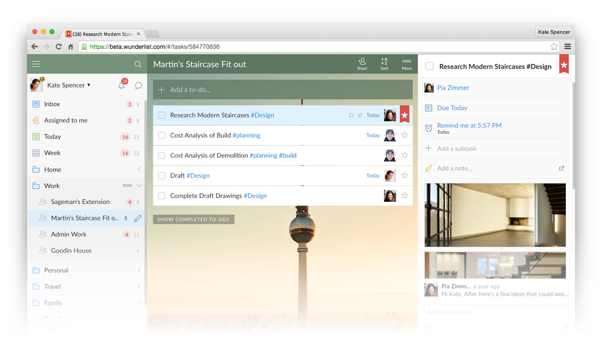
Task: Open the Share dialog for this list
Action: pos(362,64)
